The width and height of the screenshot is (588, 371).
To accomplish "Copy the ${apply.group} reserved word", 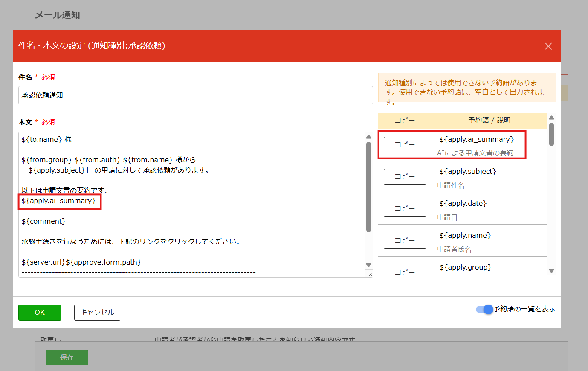I will (405, 271).
